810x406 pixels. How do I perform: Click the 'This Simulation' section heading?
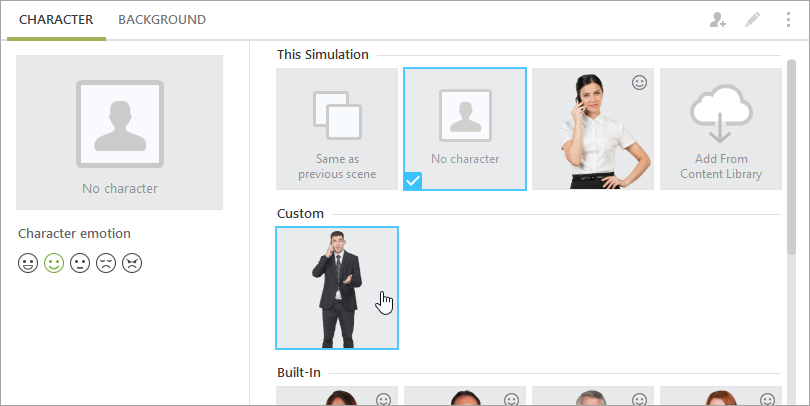pyautogui.click(x=323, y=54)
